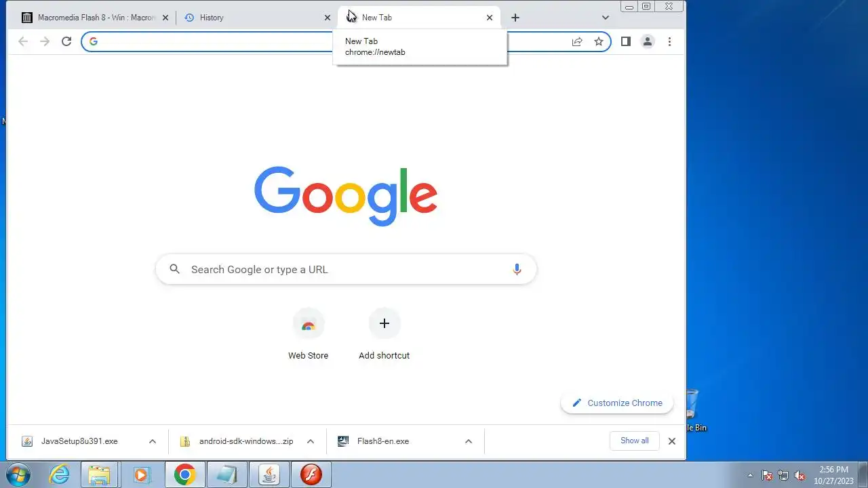Click the Recycle Bin desktop icon
The height and width of the screenshot is (488, 868).
[694, 411]
